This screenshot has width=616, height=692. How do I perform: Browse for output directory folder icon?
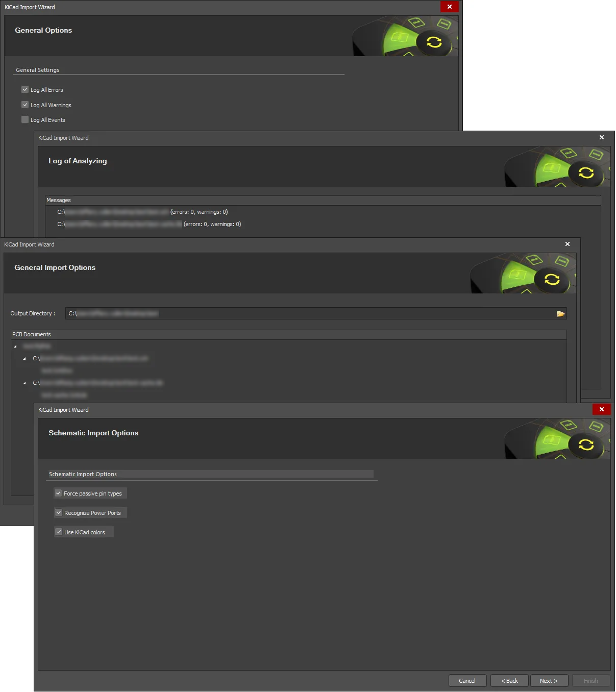pos(560,313)
